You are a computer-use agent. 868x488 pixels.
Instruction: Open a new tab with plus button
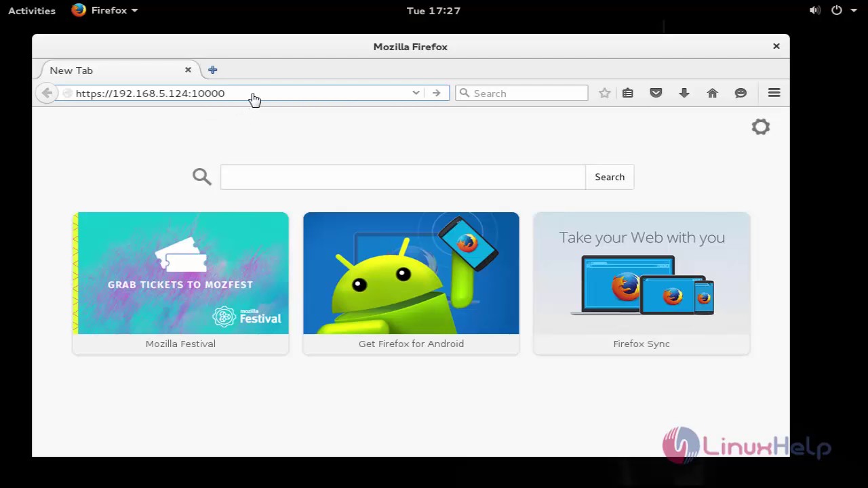point(212,70)
